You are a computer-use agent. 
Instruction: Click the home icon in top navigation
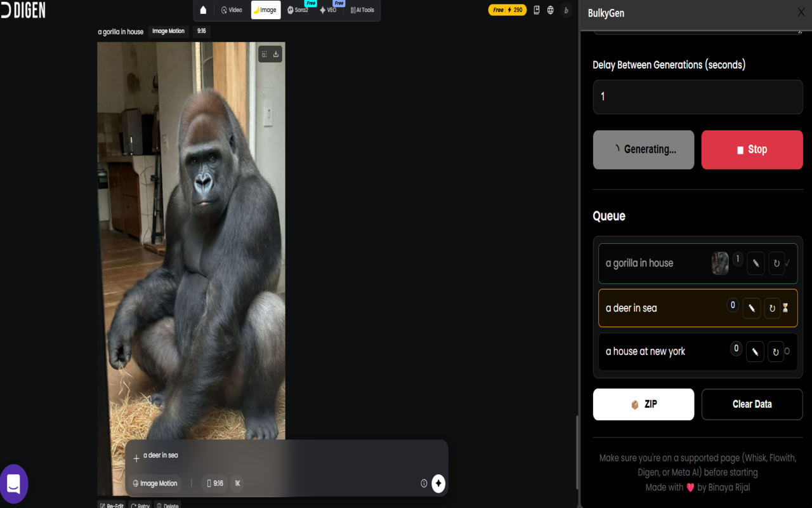(203, 10)
